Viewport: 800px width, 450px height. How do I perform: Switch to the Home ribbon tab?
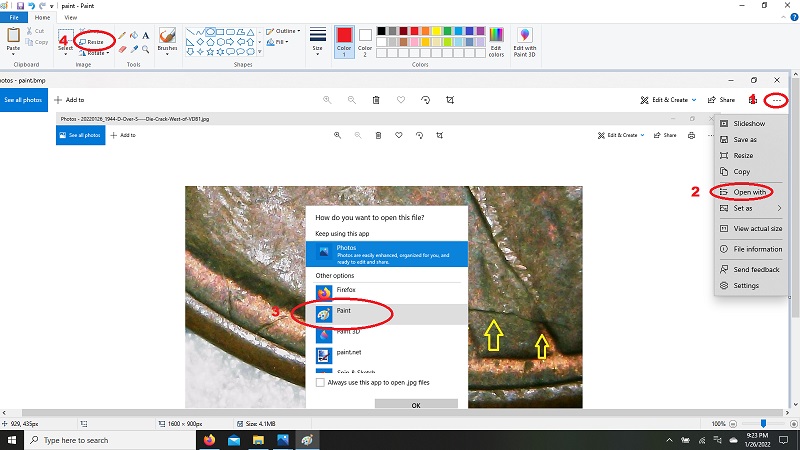[42, 17]
